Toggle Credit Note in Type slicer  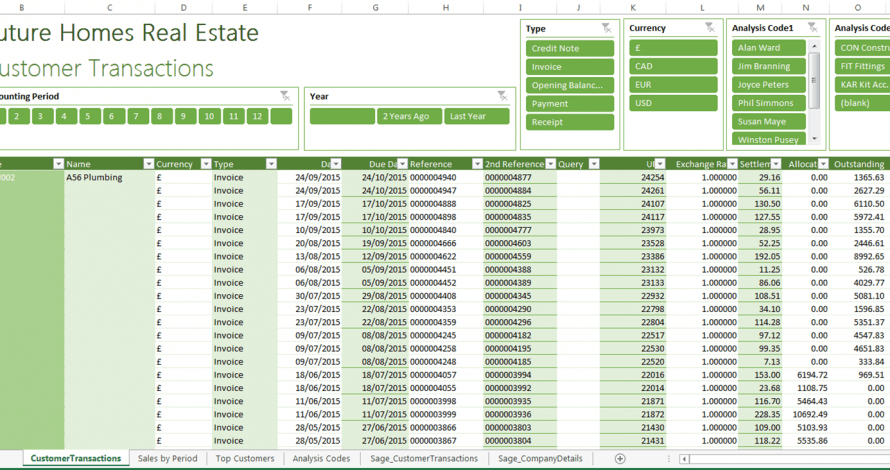point(570,48)
